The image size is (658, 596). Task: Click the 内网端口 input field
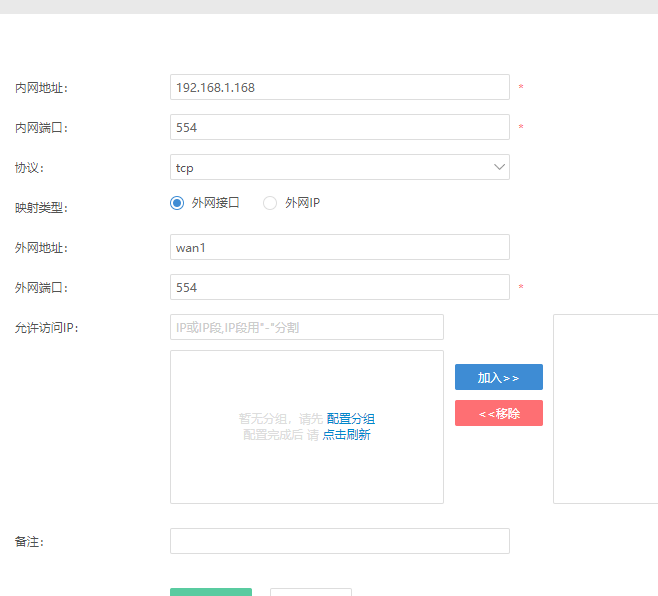point(339,127)
